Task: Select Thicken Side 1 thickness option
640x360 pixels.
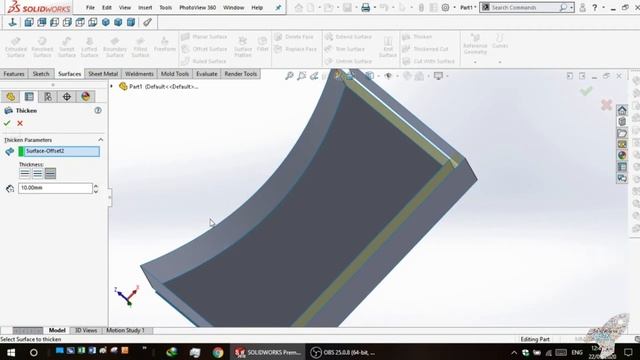Action: (x=25, y=173)
